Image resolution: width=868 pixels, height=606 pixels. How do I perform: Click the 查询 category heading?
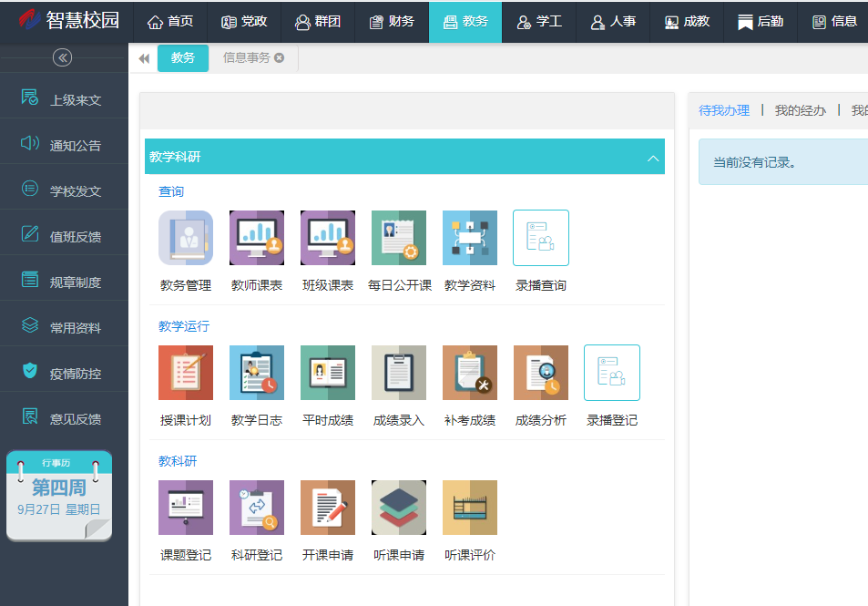(x=171, y=191)
